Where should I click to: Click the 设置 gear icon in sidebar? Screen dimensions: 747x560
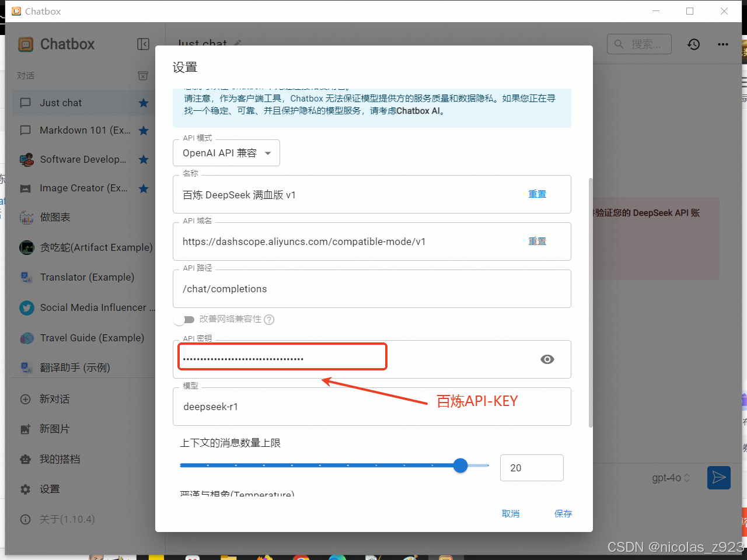pos(25,489)
